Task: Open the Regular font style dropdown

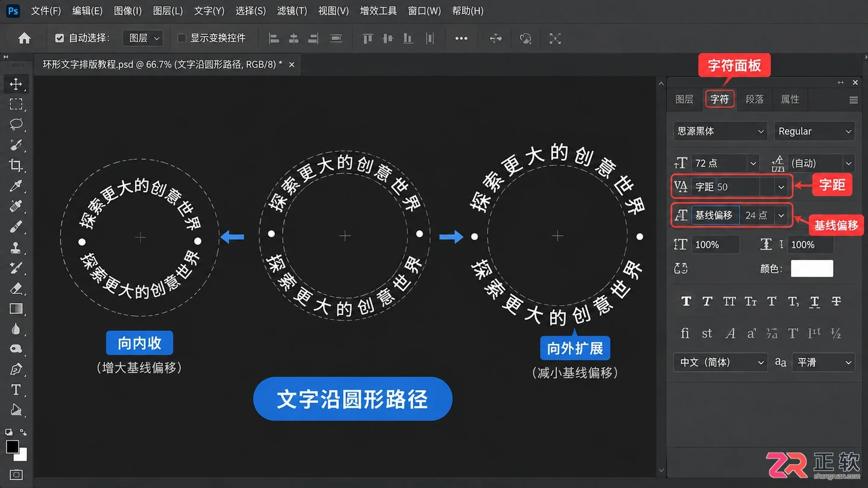Action: [x=814, y=131]
